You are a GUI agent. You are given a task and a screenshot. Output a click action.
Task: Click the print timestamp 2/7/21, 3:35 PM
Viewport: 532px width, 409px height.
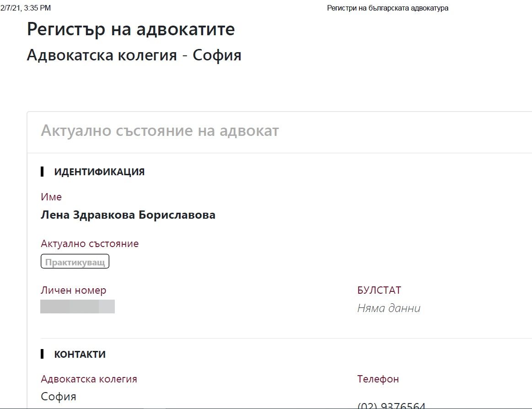click(x=26, y=8)
